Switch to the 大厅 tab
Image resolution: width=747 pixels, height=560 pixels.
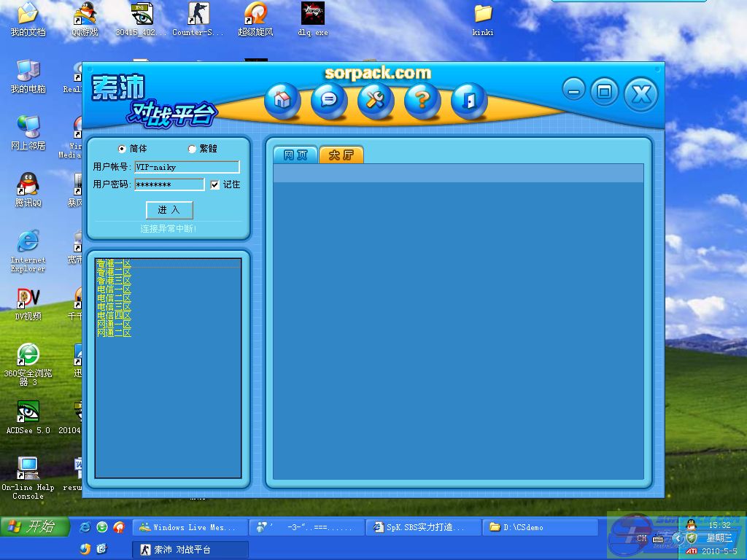point(341,155)
